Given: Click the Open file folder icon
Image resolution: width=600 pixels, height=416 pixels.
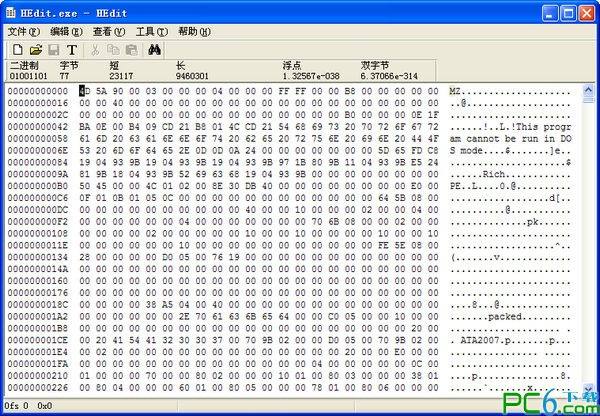Looking at the screenshot, I should (35, 49).
